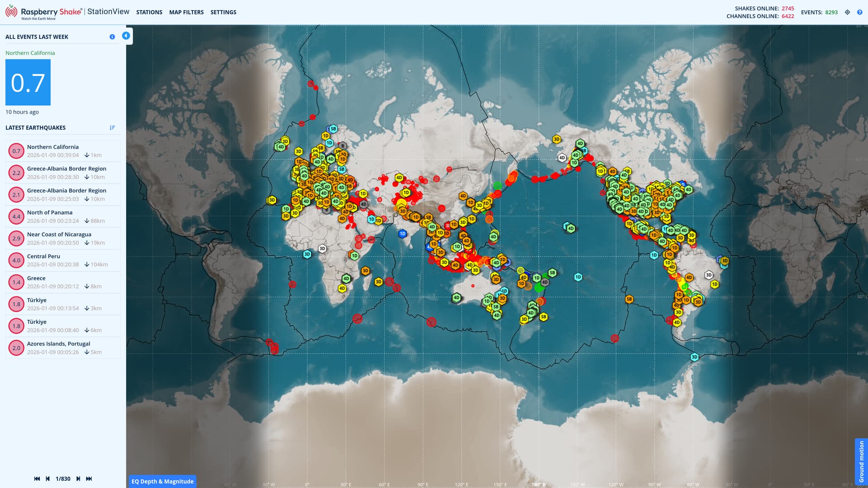Jump to first earthquake page
The height and width of the screenshot is (488, 868).
37,479
